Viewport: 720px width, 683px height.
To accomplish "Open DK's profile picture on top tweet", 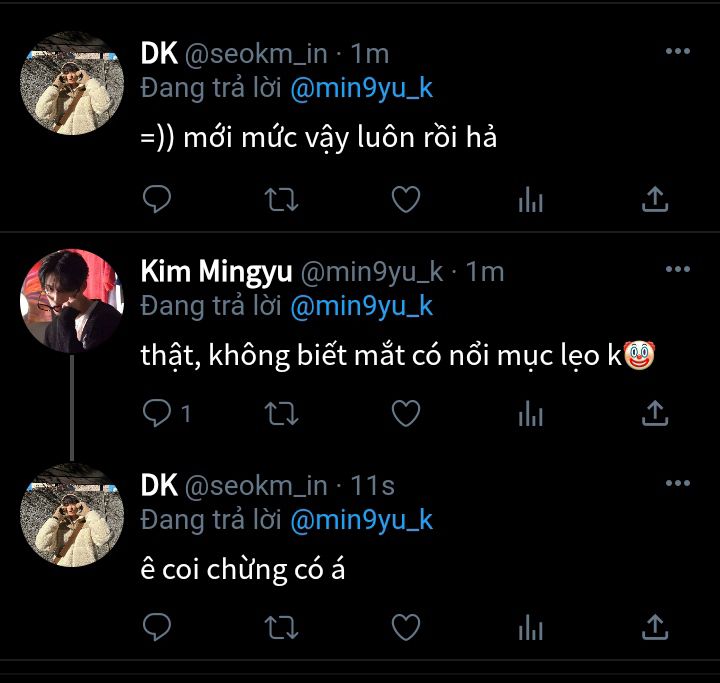I will point(72,83).
